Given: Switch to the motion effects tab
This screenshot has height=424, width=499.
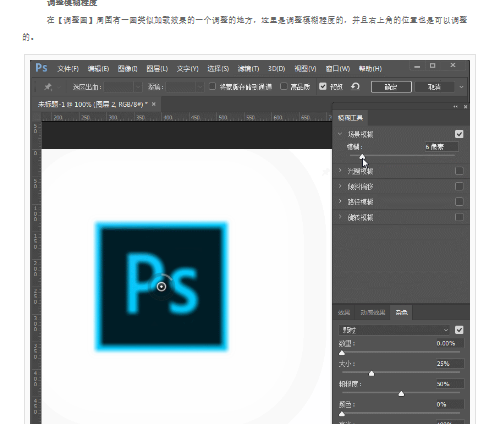Looking at the screenshot, I should (372, 312).
